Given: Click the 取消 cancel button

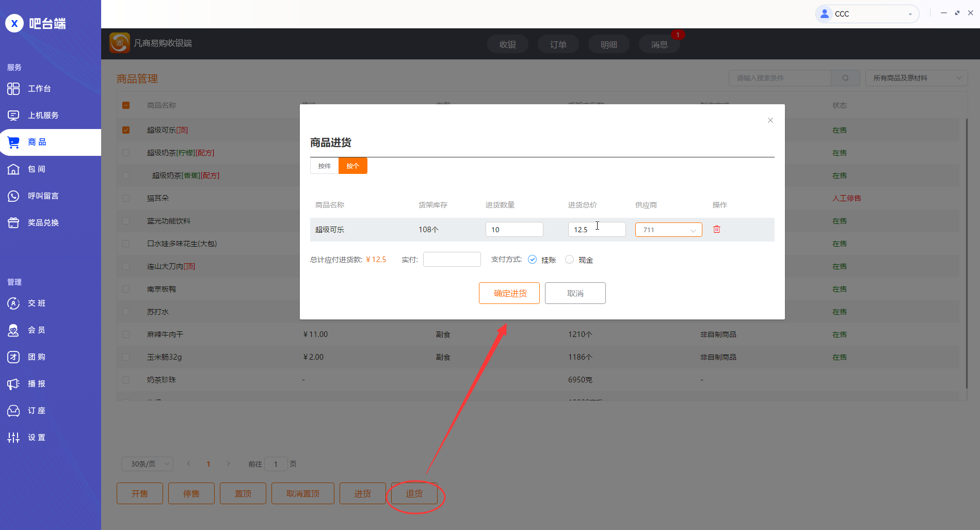Looking at the screenshot, I should [x=575, y=293].
